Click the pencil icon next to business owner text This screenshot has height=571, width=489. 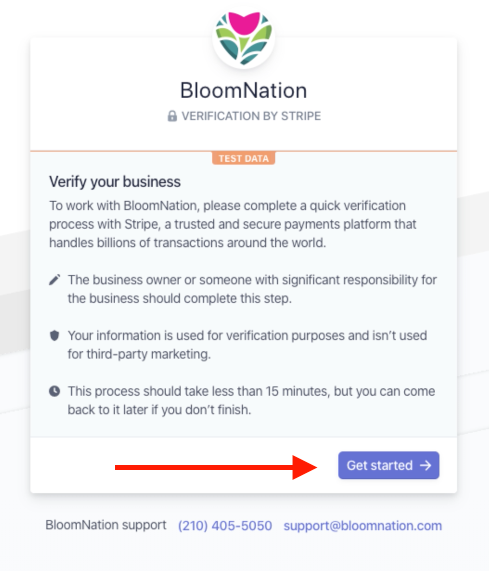(x=55, y=280)
